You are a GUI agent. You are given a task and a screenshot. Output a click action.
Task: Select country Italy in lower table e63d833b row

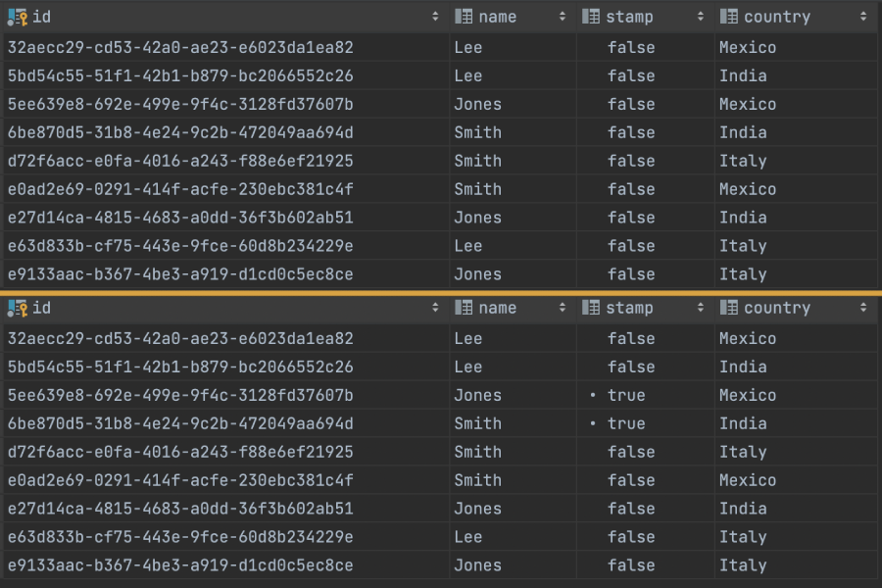coord(743,537)
